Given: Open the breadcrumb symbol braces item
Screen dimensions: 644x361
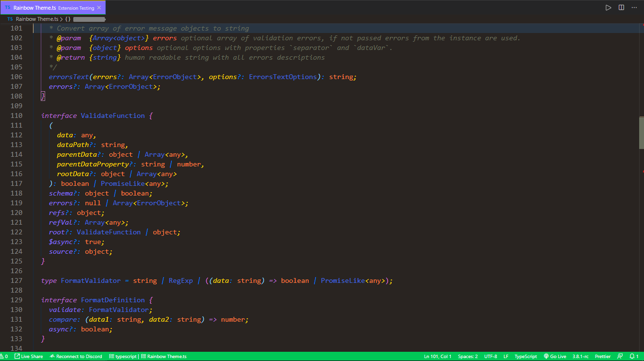Looking at the screenshot, I should [x=68, y=19].
